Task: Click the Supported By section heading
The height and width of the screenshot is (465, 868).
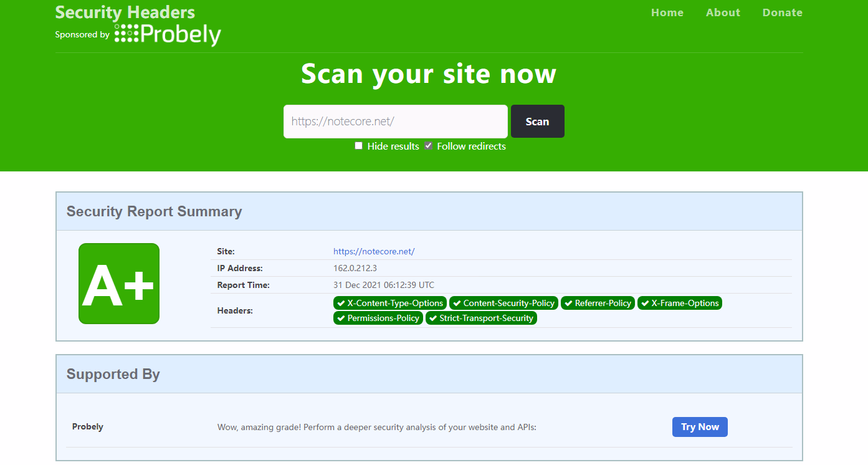Action: tap(113, 375)
